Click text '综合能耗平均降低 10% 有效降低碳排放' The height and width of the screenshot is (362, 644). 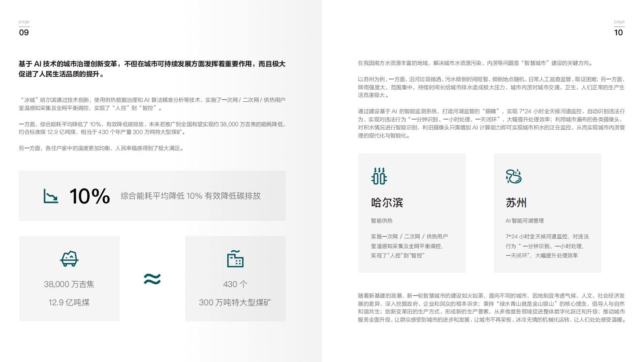(x=191, y=196)
